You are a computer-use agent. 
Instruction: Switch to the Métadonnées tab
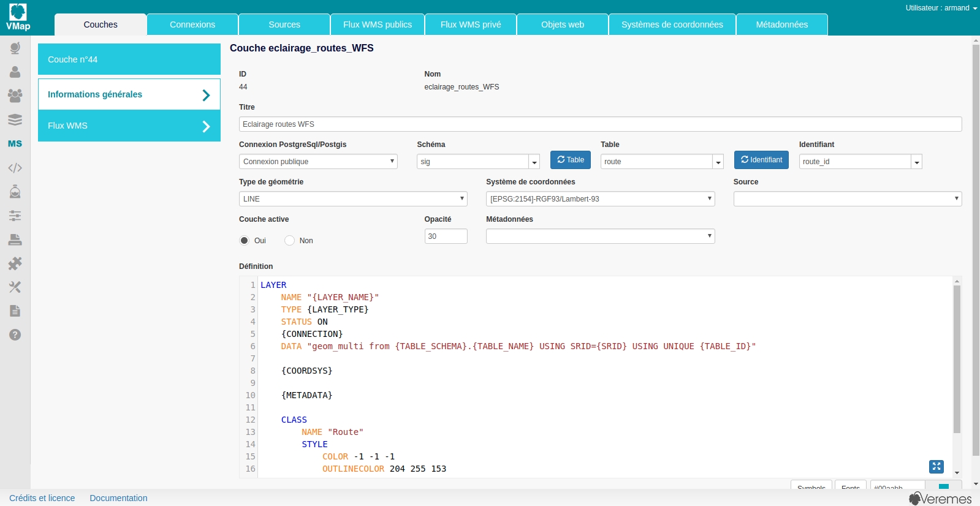pyautogui.click(x=782, y=25)
